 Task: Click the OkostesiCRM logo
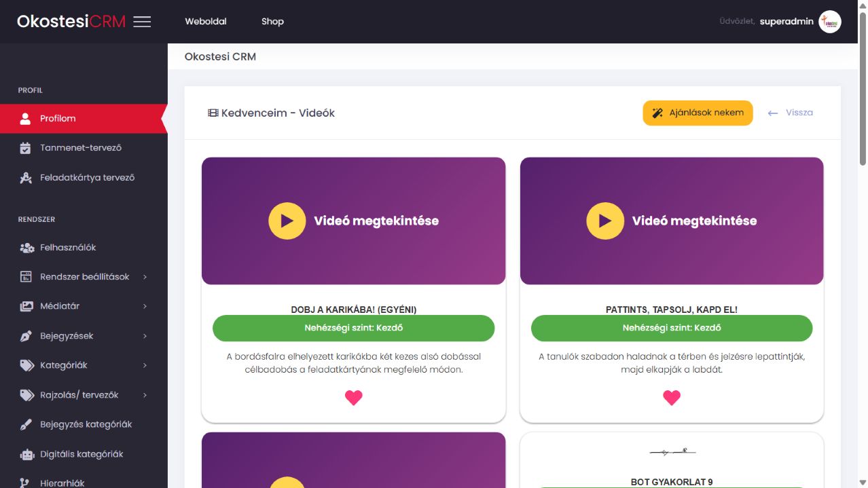[x=71, y=21]
